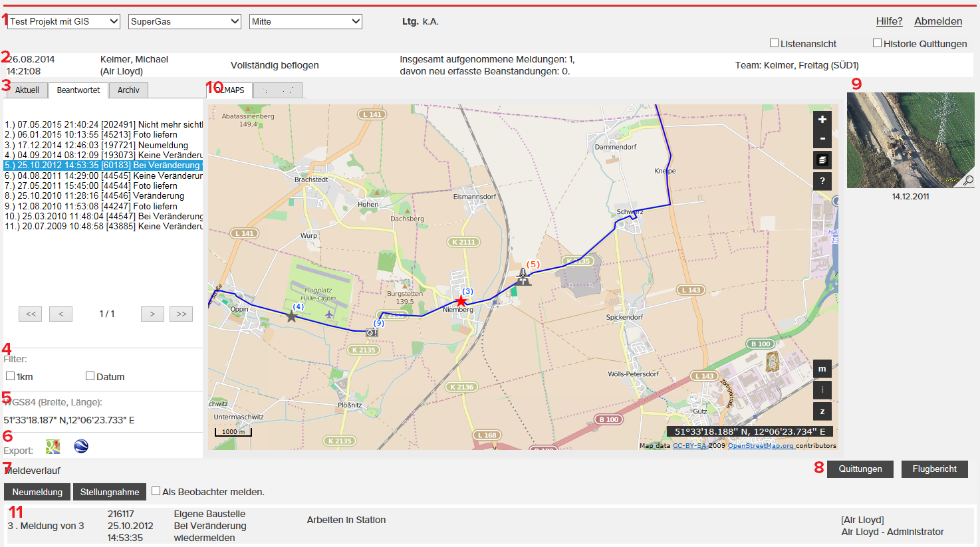Select entry 2.) 06.01.2015 [45213] Foto liefern
Viewport: 980px width, 547px height.
pyautogui.click(x=103, y=134)
